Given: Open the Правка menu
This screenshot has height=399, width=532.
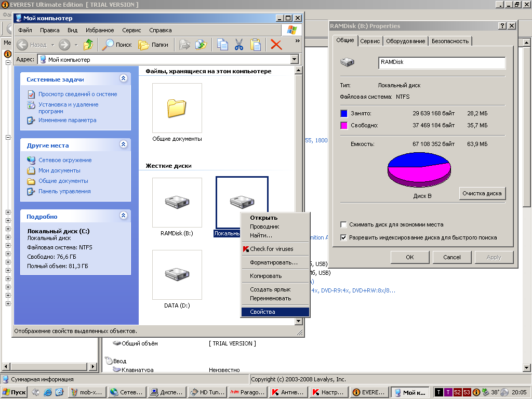Looking at the screenshot, I should click(x=49, y=30).
